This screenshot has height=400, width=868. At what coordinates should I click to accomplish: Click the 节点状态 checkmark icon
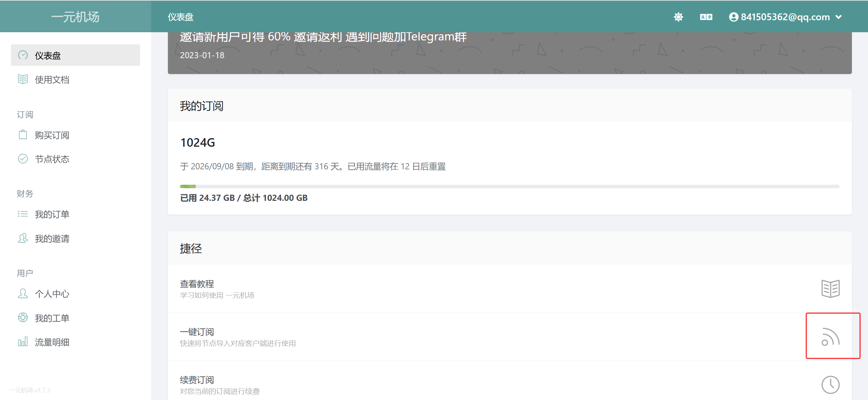[x=23, y=159]
